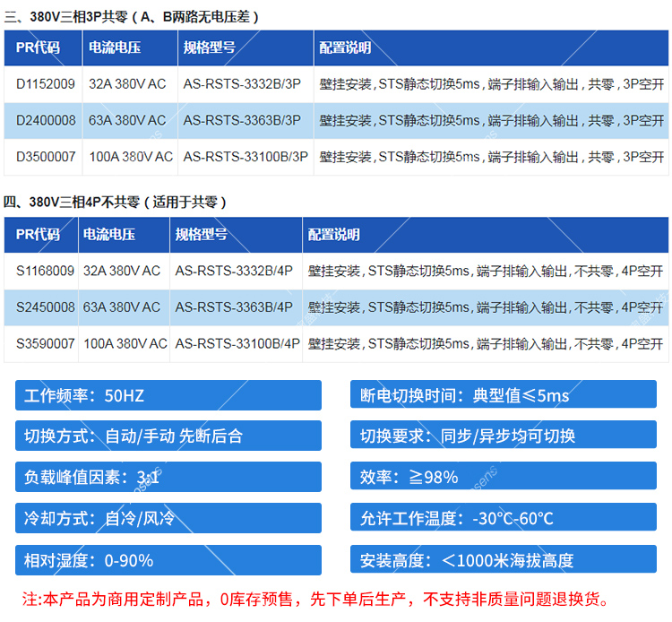This screenshot has width=672, height=622.
Task: Click model AS-RSTS-33100B/3P
Action: click(x=246, y=156)
